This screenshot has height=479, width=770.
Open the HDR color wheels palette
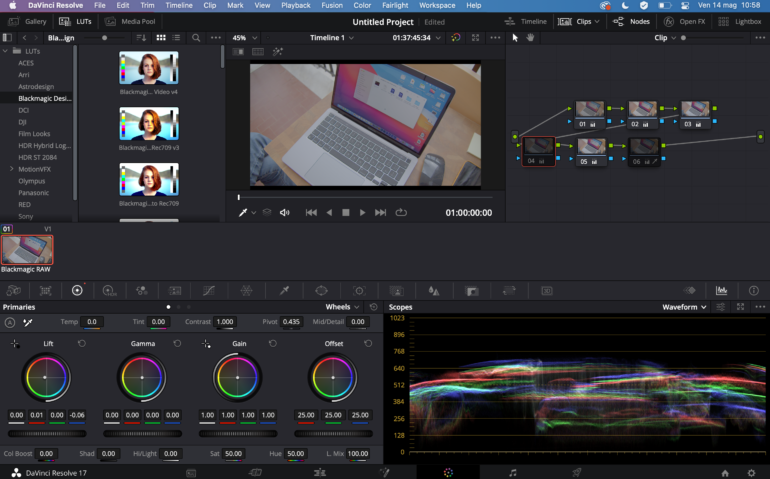[109, 290]
